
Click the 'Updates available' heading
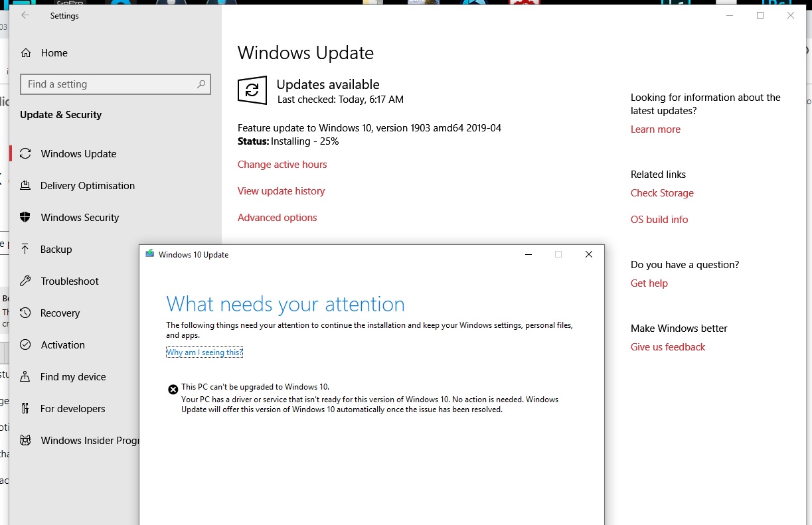pos(328,84)
